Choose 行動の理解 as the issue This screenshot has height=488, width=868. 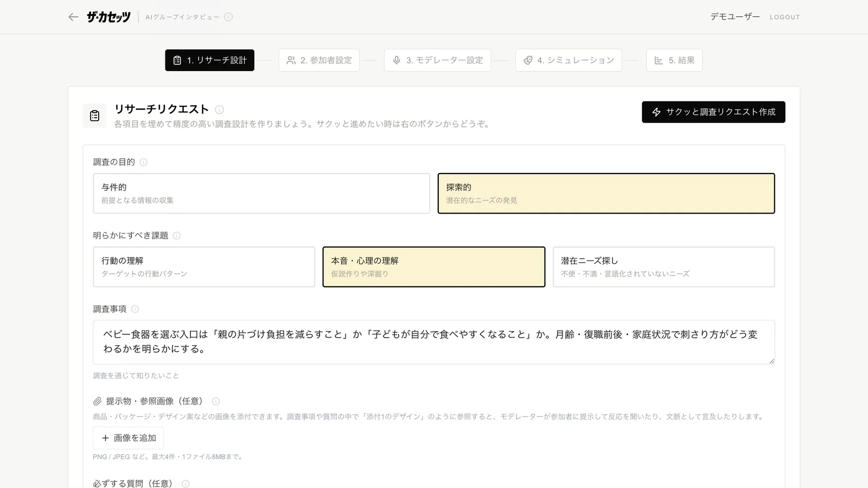pos(204,267)
